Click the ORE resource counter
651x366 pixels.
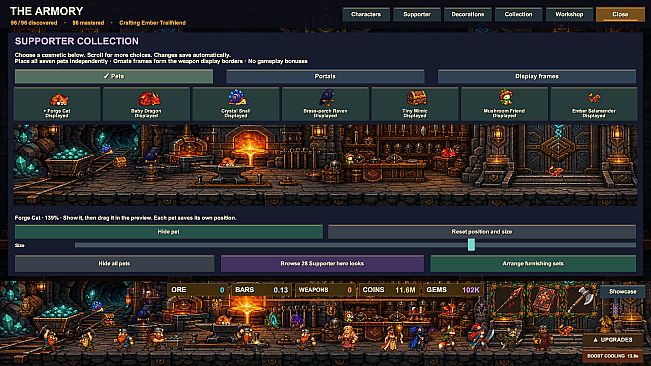(198, 290)
